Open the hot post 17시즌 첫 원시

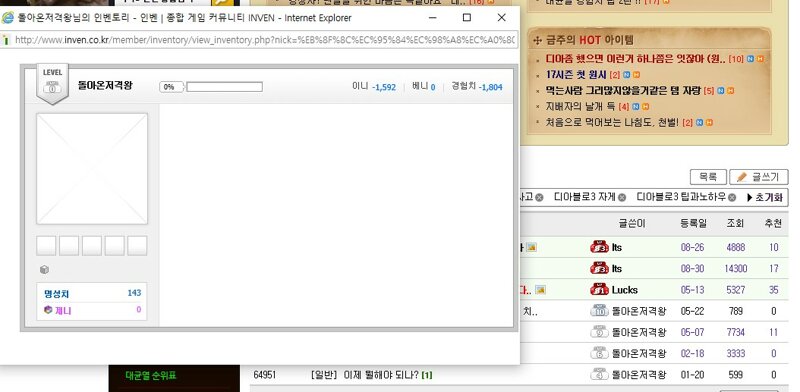576,75
